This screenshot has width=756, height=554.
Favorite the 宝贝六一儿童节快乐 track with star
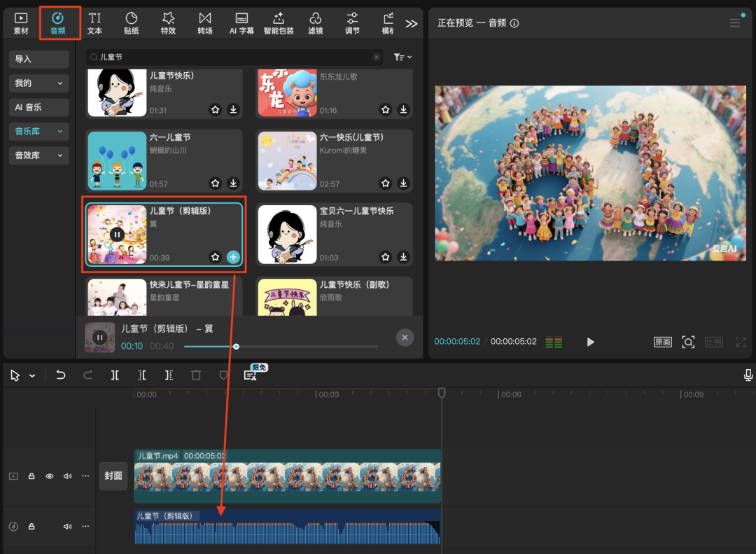click(386, 257)
